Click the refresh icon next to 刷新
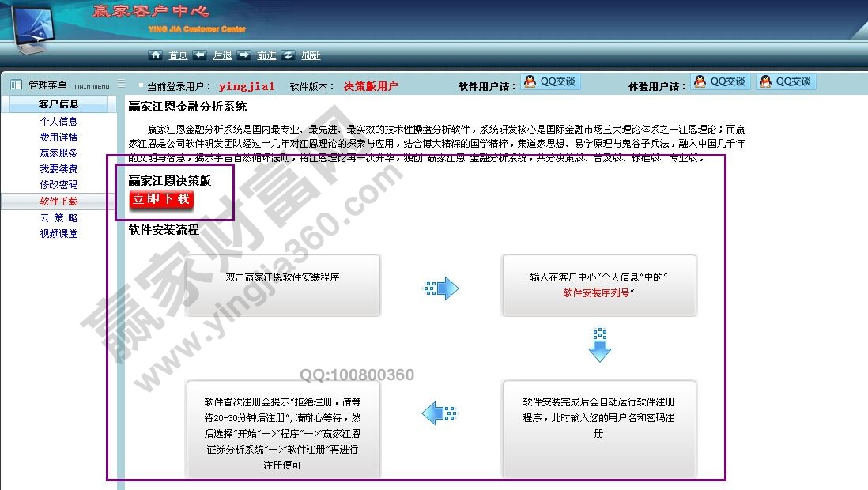868x490 pixels. click(x=288, y=55)
